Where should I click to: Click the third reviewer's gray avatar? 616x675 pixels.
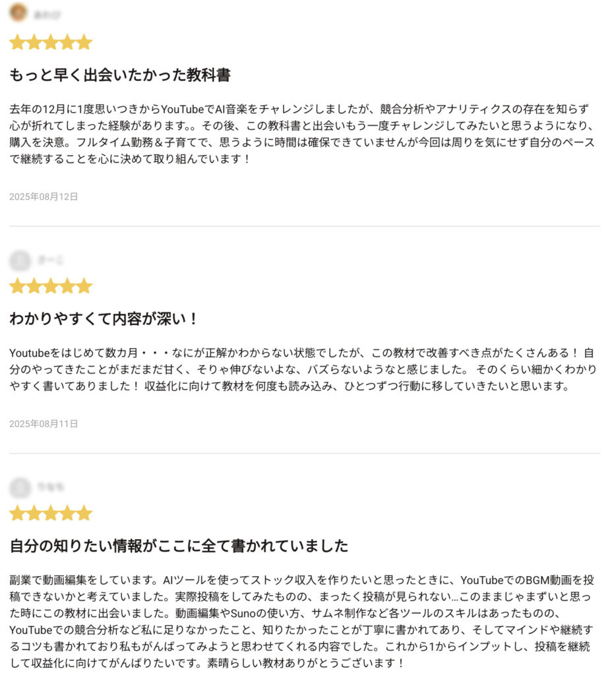click(x=20, y=488)
